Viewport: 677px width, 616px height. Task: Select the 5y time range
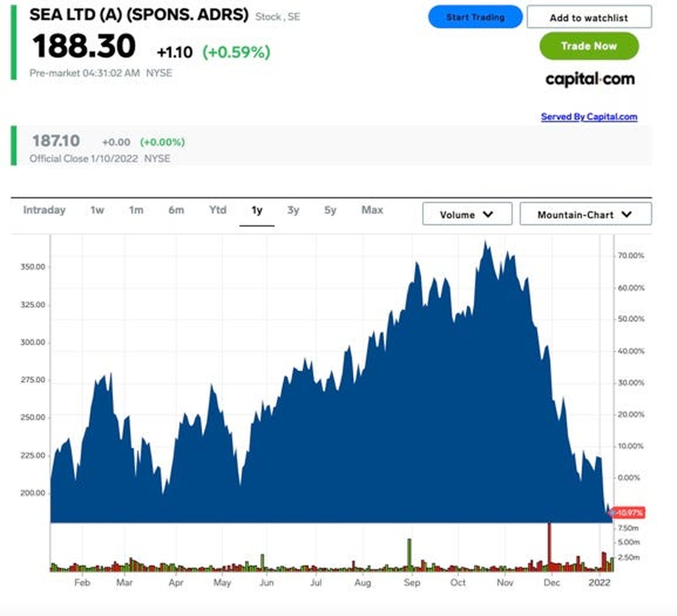[330, 210]
